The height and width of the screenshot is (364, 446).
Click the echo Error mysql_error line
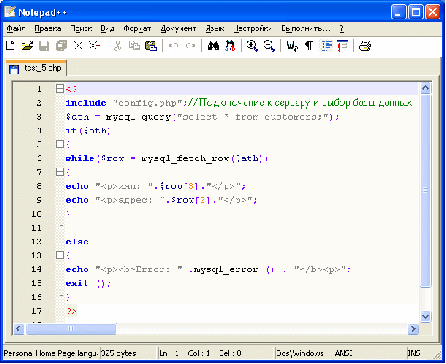coord(208,269)
